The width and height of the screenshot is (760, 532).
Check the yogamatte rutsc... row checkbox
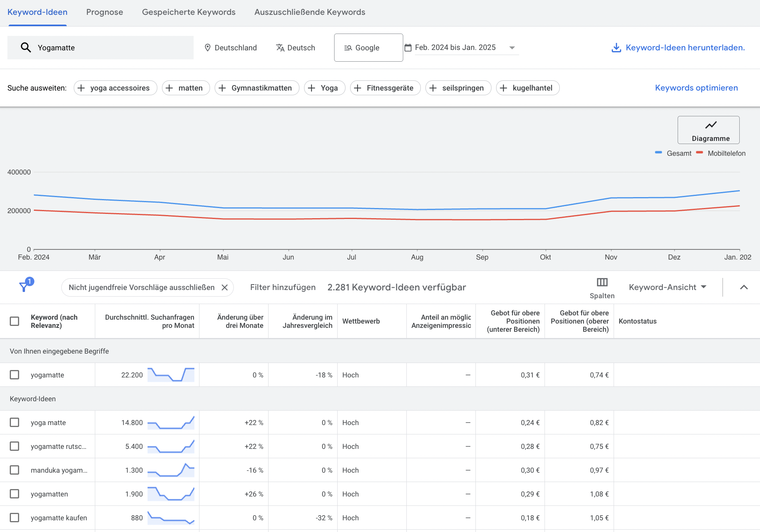click(14, 446)
